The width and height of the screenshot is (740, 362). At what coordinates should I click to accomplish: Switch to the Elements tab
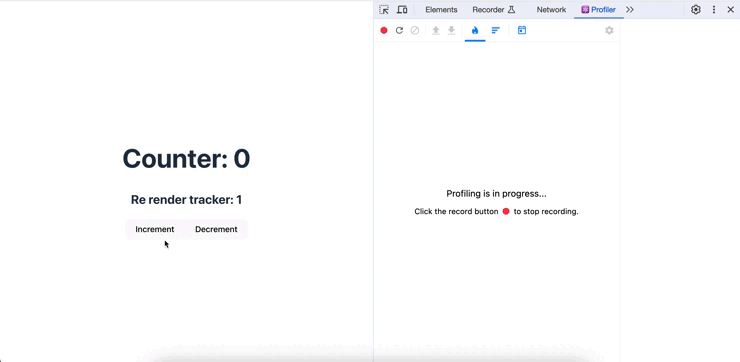click(x=441, y=9)
